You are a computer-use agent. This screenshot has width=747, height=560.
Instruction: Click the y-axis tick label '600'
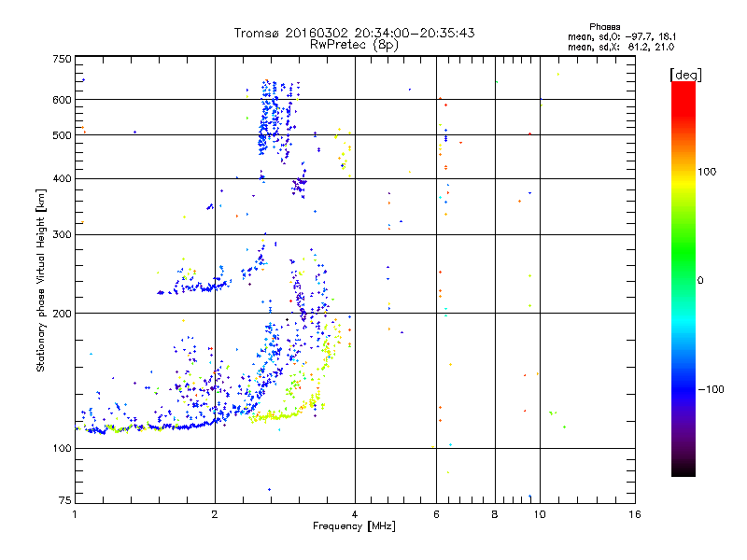coord(63,100)
